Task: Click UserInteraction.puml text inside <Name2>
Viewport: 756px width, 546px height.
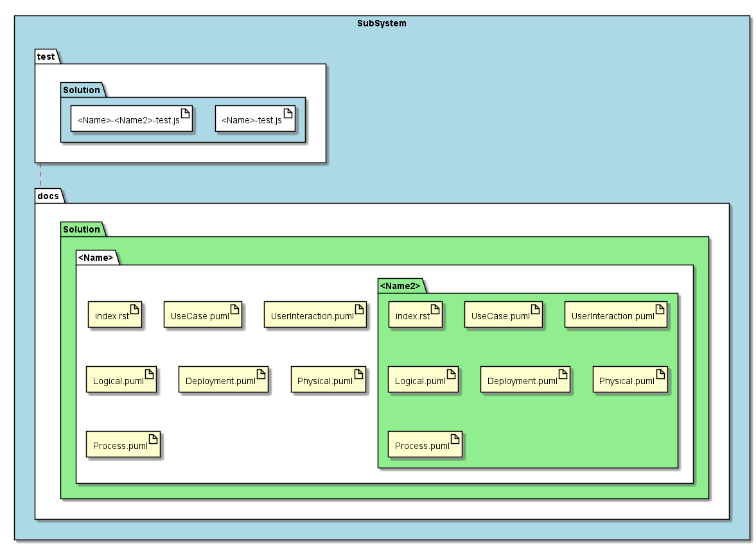Action: click(x=612, y=317)
